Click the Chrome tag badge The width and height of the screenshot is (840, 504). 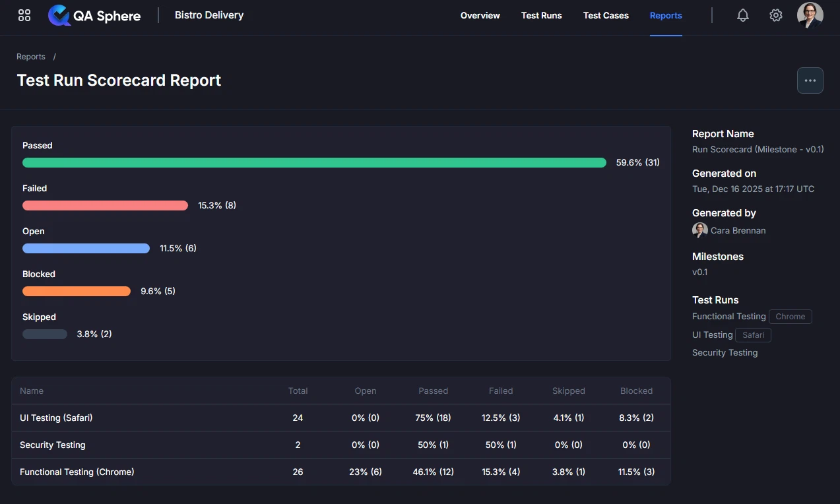tap(790, 317)
